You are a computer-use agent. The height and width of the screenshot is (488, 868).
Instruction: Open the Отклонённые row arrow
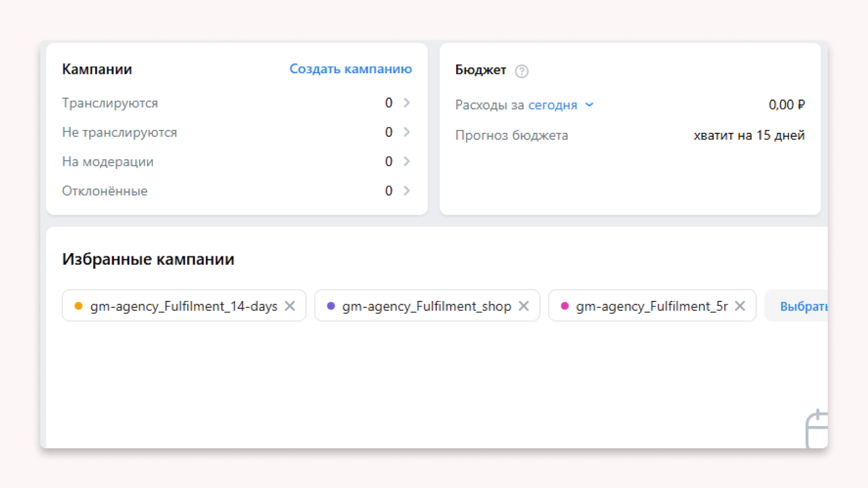(x=407, y=191)
